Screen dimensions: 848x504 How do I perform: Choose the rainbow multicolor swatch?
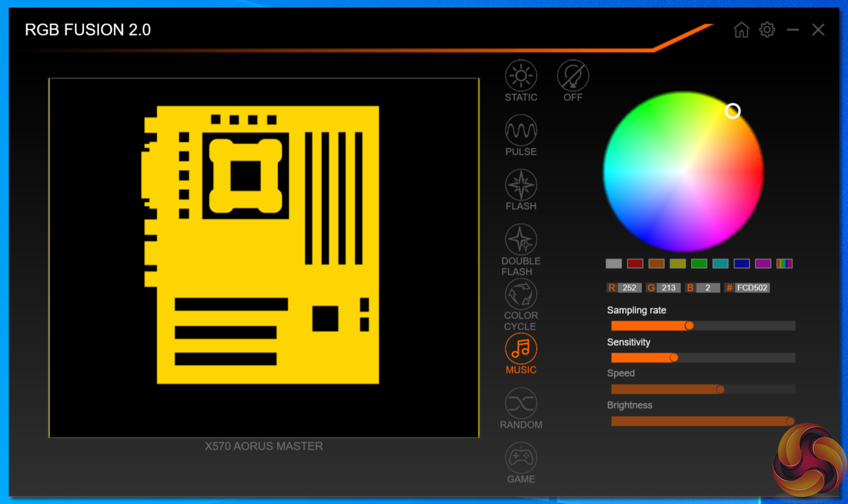point(785,263)
